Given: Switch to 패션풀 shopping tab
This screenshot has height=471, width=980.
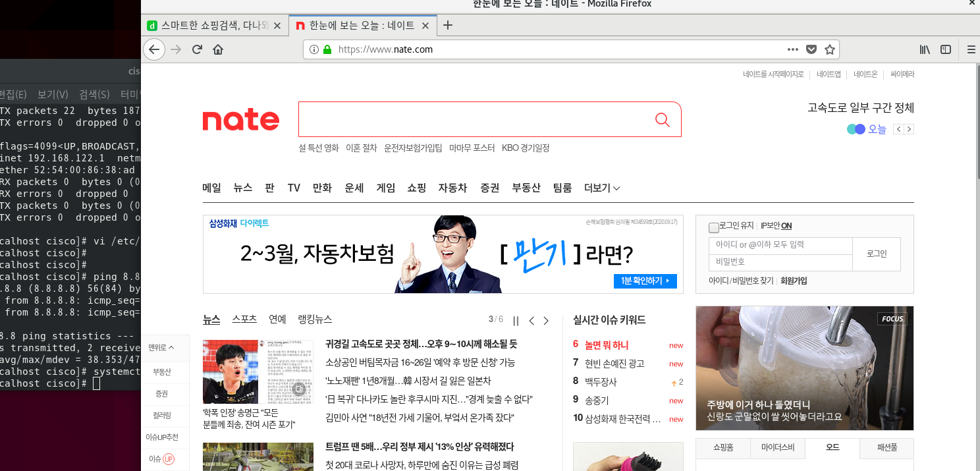Looking at the screenshot, I should [x=886, y=448].
